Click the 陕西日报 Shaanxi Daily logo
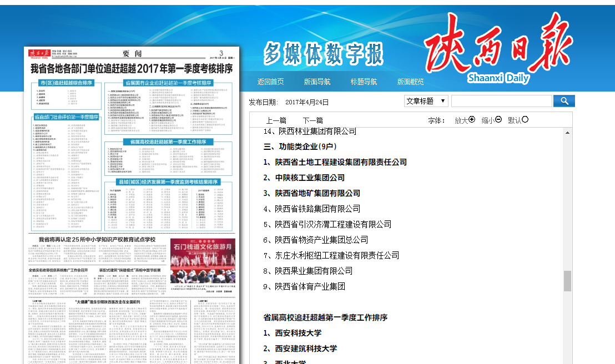Image resolution: width=615 pixels, height=364 pixels. click(498, 50)
